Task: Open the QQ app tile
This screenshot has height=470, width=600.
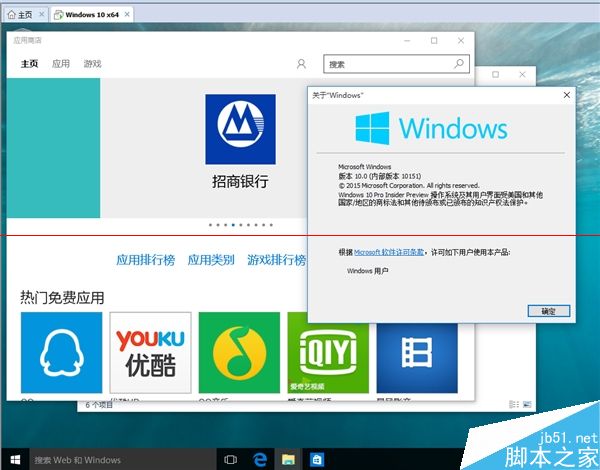Action: pos(61,353)
